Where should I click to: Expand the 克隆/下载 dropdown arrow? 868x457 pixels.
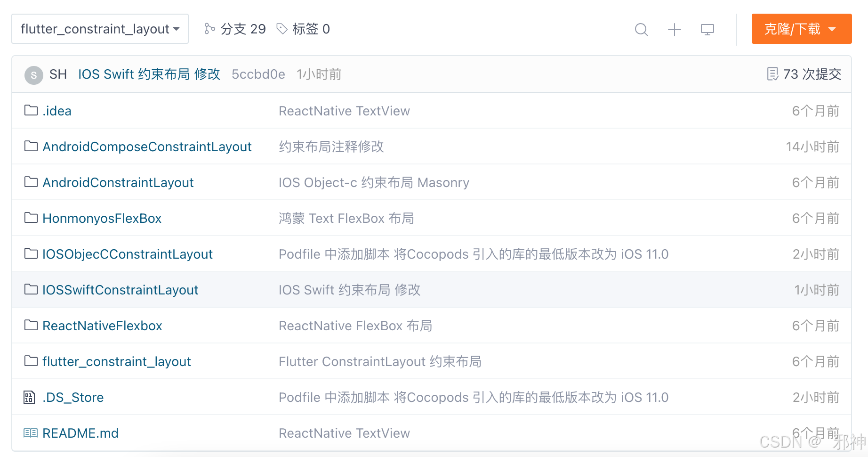coord(832,29)
